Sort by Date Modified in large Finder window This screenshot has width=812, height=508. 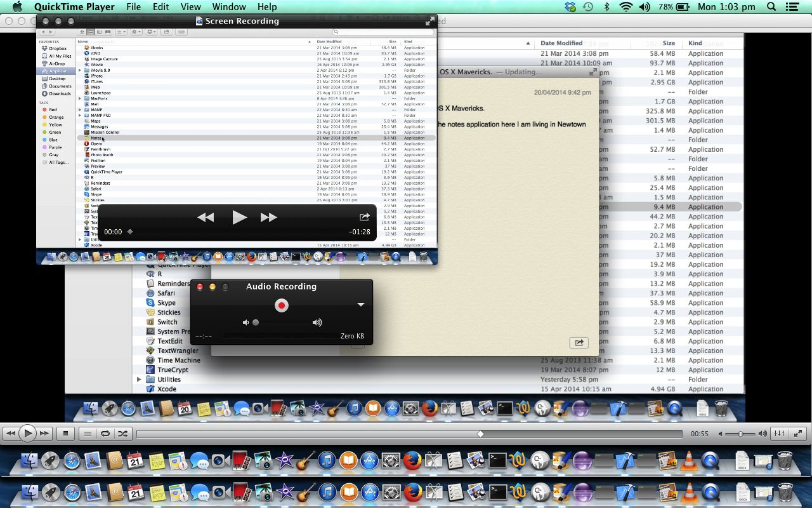pos(561,43)
